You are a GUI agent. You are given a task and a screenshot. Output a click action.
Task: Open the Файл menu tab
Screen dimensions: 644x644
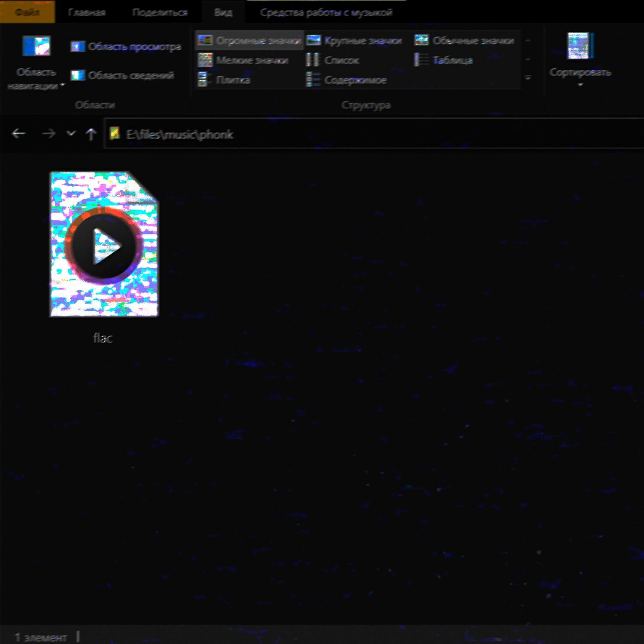point(27,12)
